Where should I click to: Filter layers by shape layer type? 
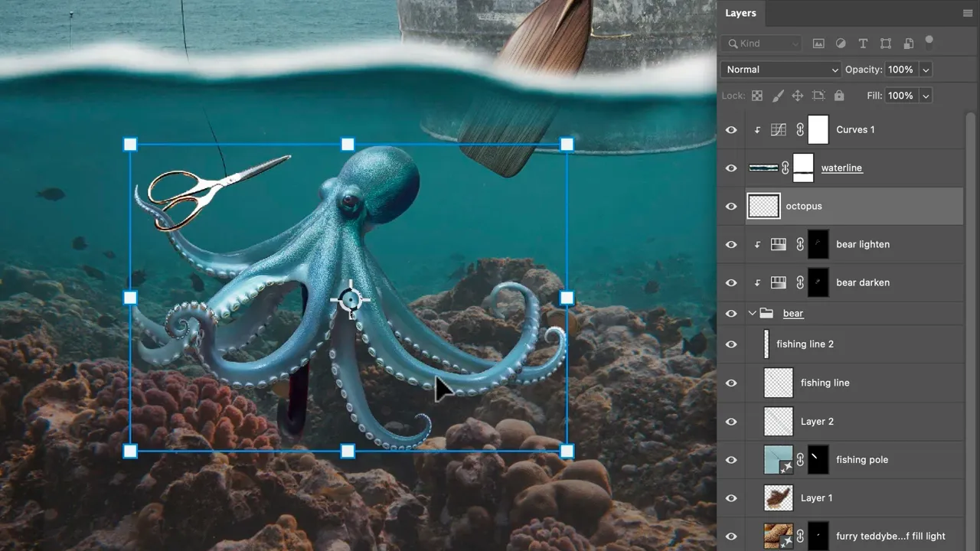coord(886,44)
